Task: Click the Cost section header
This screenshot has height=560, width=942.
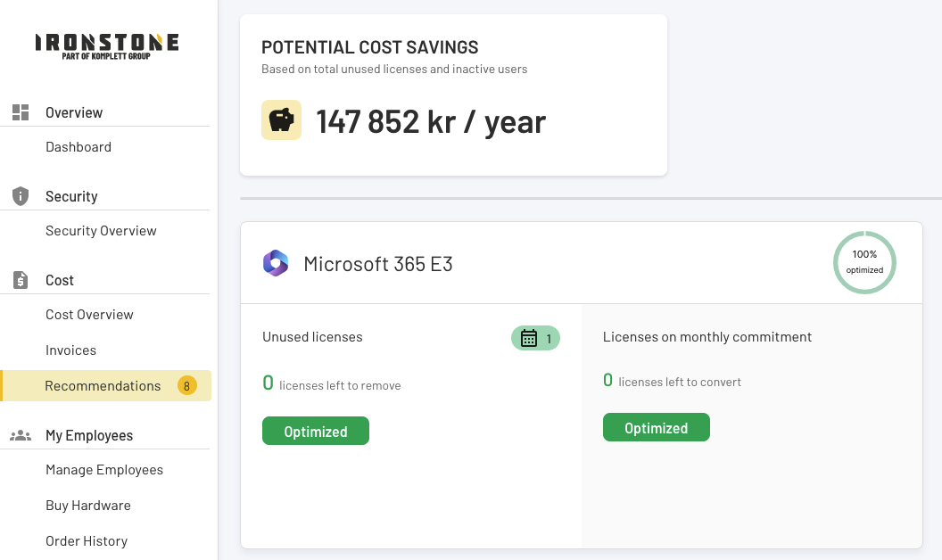Action: point(60,281)
